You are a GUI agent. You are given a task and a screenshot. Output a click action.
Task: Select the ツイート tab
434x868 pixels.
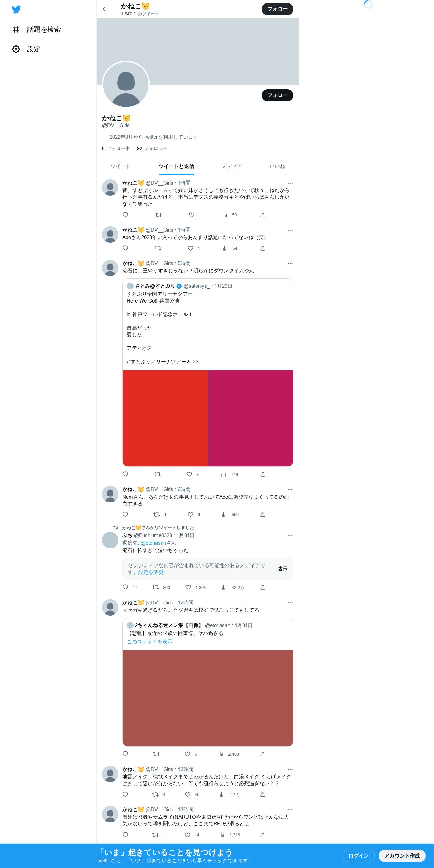[120, 167]
